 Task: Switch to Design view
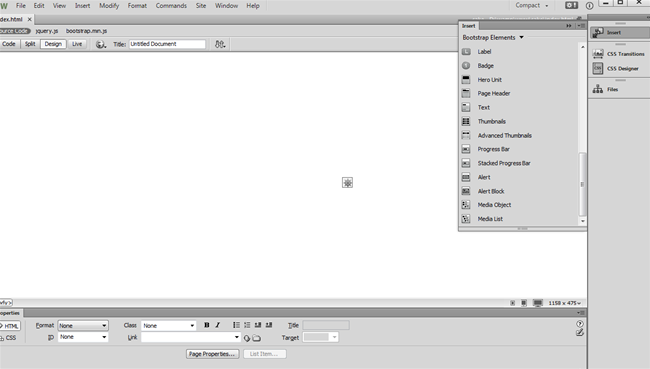point(53,44)
